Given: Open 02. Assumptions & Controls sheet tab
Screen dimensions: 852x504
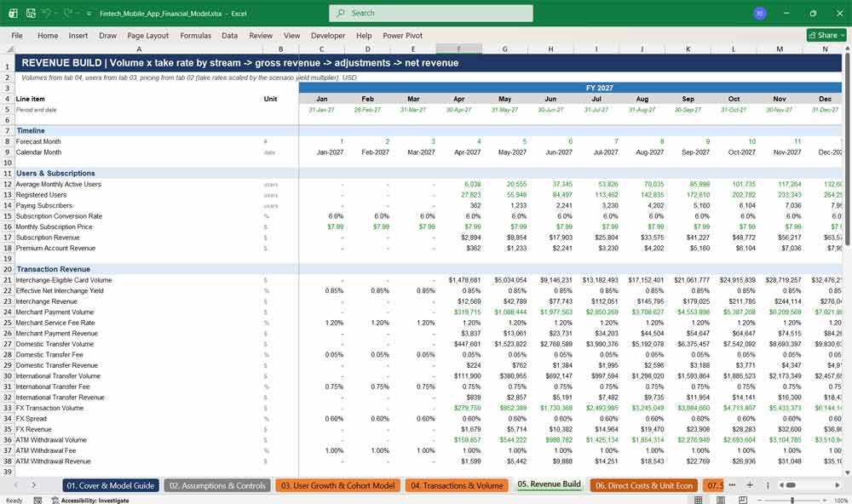Looking at the screenshot, I should 217,485.
